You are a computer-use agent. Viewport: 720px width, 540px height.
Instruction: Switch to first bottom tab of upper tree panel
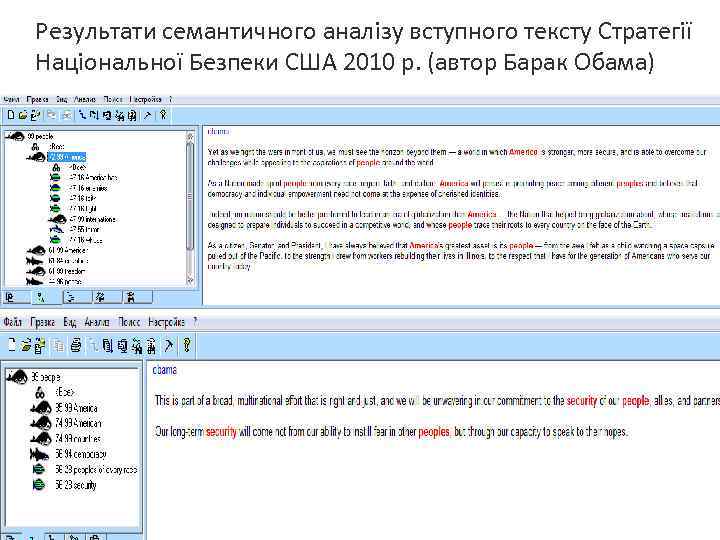[16, 298]
